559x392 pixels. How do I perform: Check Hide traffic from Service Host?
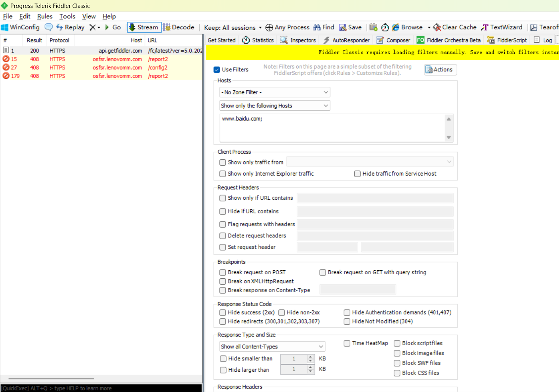click(357, 174)
